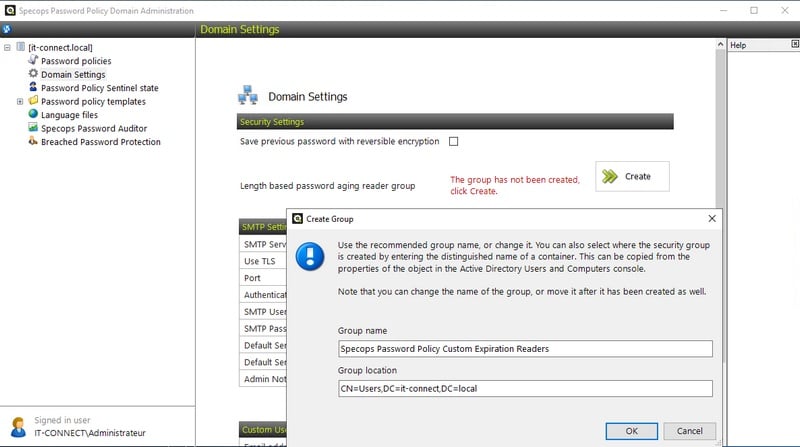Click the SMTP Password row

point(263,328)
